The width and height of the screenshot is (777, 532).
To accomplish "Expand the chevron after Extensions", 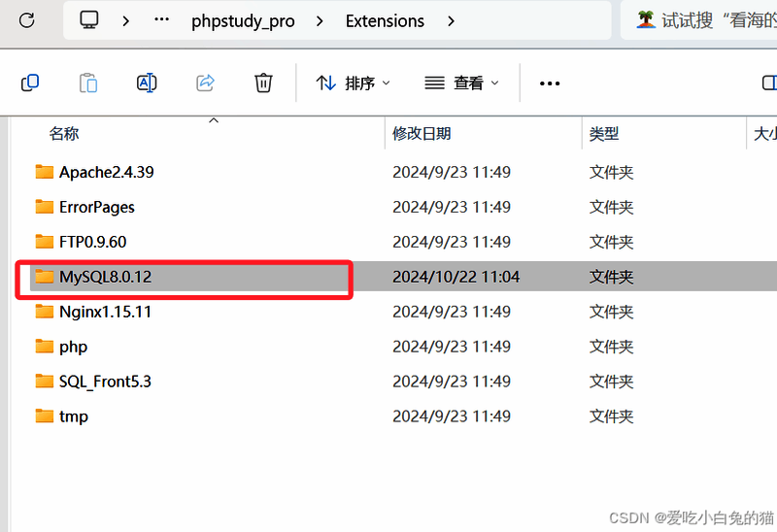I will pyautogui.click(x=451, y=20).
